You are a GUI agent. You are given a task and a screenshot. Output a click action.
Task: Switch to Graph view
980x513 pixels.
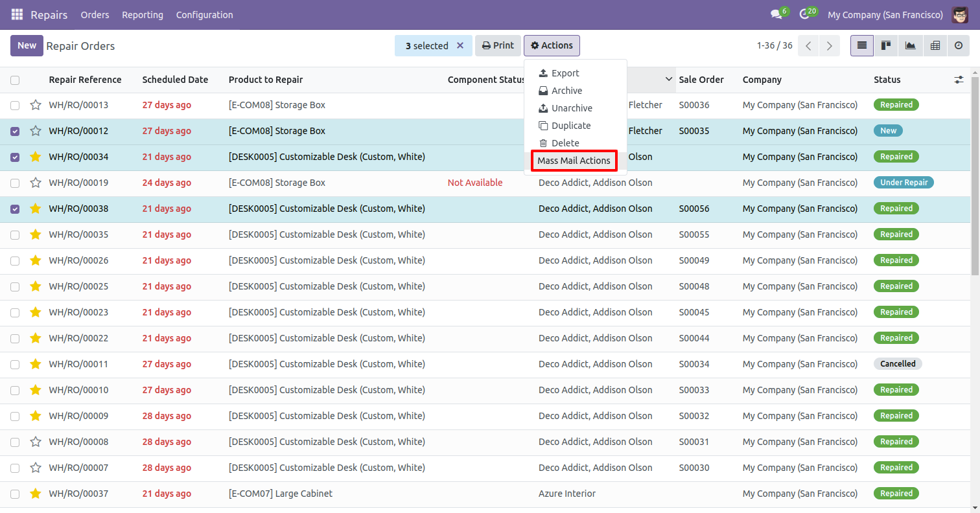[911, 45]
